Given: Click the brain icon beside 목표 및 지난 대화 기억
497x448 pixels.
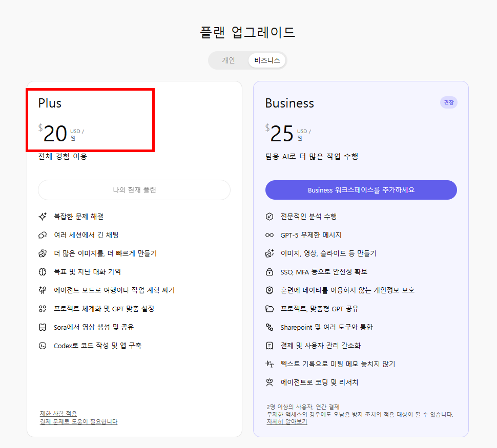Looking at the screenshot, I should pyautogui.click(x=43, y=272).
